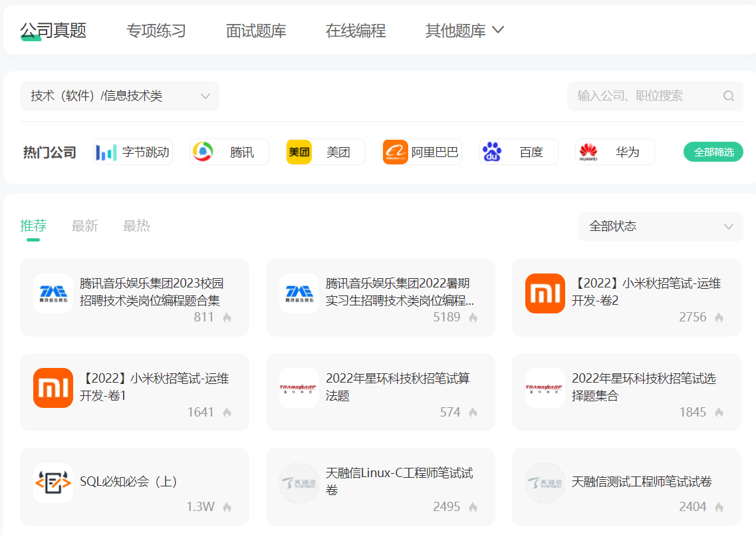756x535 pixels.
Task: Filter by 百度 company
Action: click(x=519, y=152)
